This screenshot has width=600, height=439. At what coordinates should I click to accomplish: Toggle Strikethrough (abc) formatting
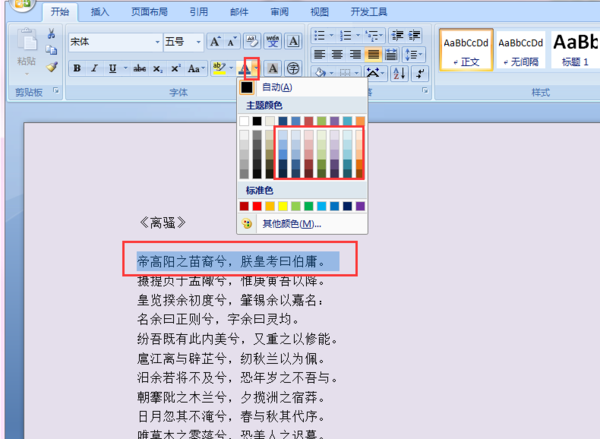coord(139,69)
